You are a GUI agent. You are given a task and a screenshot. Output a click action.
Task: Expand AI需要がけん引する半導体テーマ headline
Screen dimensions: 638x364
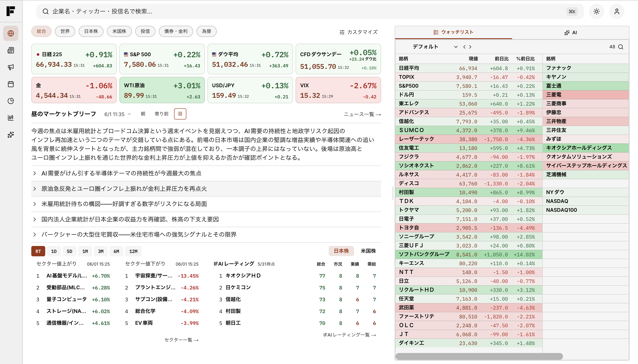[206, 173]
